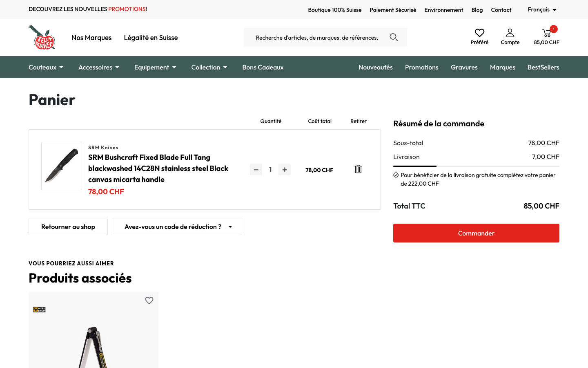Open Boutique 100% Suisse link
This screenshot has height=368, width=588.
point(335,10)
